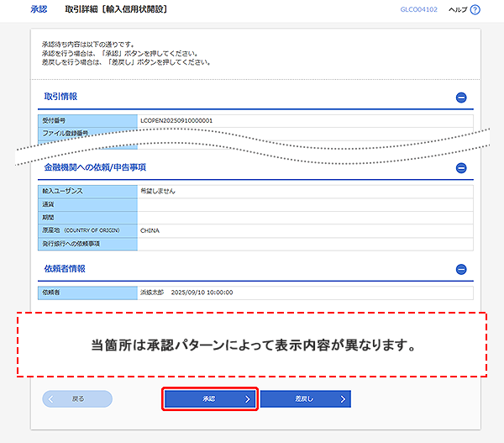Click the CHINA country of origin value
Screen dimensions: 504x443
pos(150,230)
